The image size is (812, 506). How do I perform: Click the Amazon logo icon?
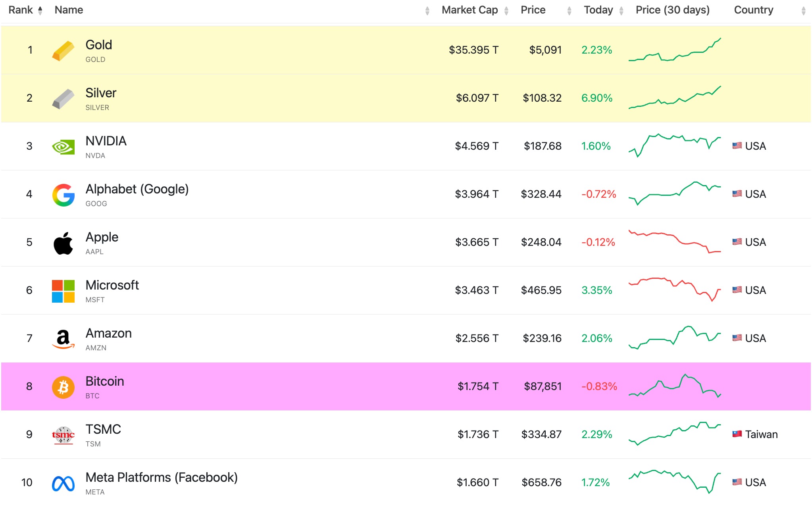pos(63,339)
